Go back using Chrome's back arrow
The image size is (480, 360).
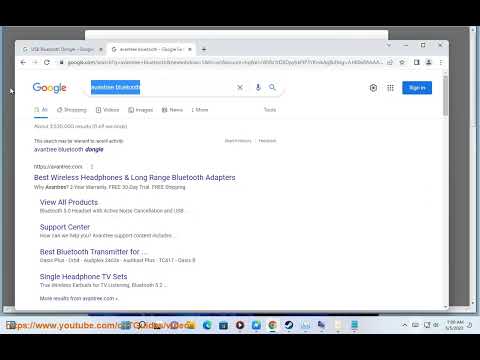coord(23,62)
